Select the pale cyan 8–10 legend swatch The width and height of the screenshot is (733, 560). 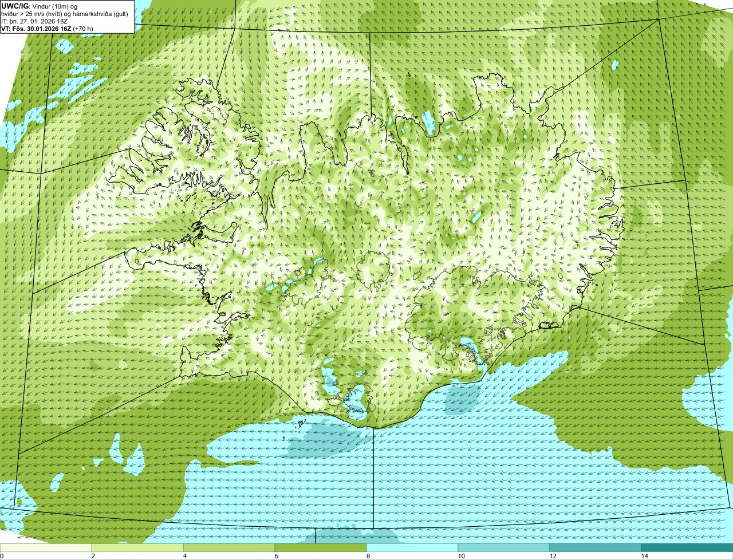[x=412, y=547]
